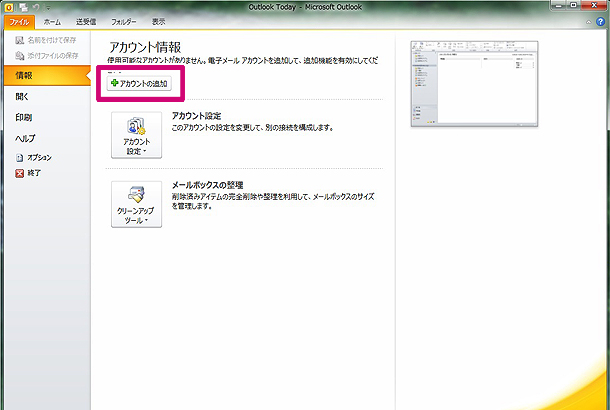
Task: Click 終了 to exit Outlook
Action: pos(28,173)
